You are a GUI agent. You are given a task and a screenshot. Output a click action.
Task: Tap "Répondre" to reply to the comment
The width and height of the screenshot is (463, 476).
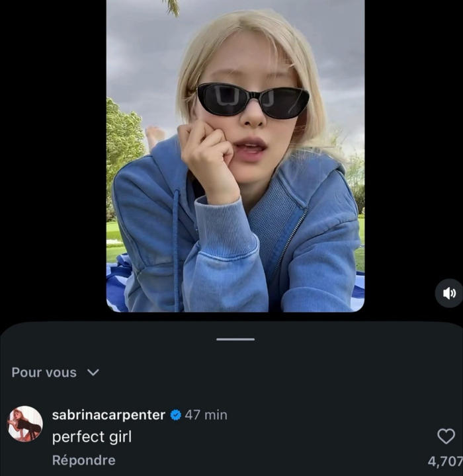click(x=83, y=460)
